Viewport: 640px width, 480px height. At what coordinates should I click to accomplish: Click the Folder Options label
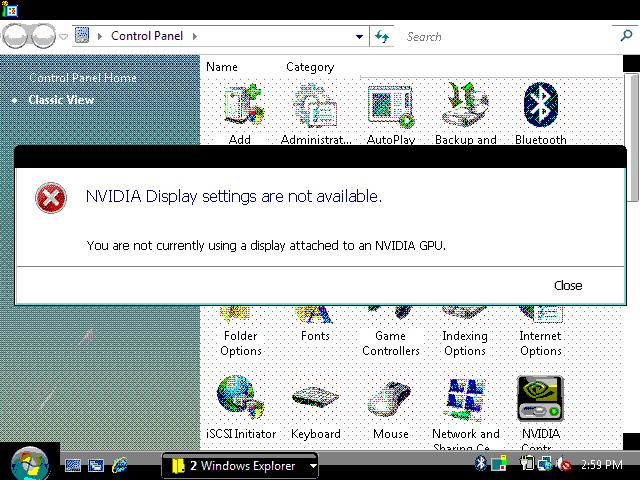241,343
